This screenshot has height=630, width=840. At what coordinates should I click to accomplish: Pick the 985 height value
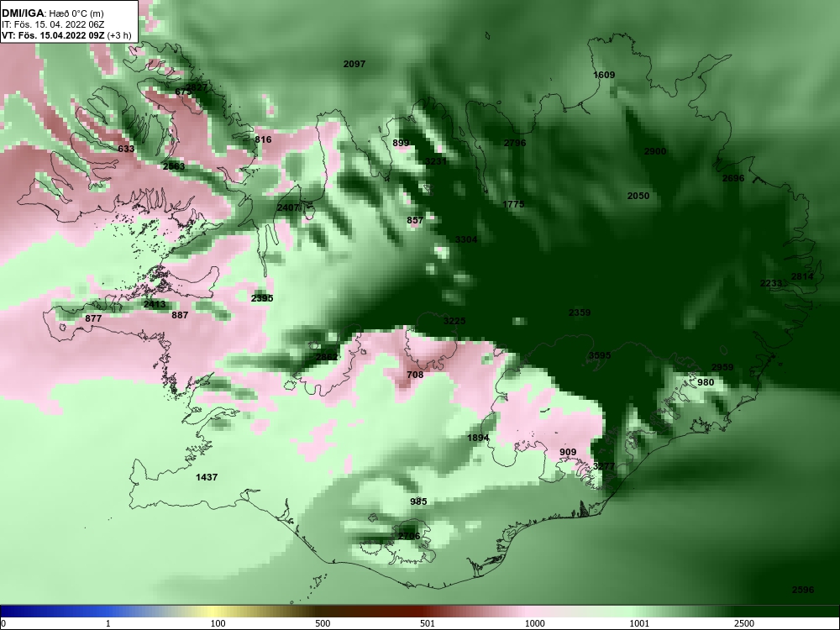[418, 501]
